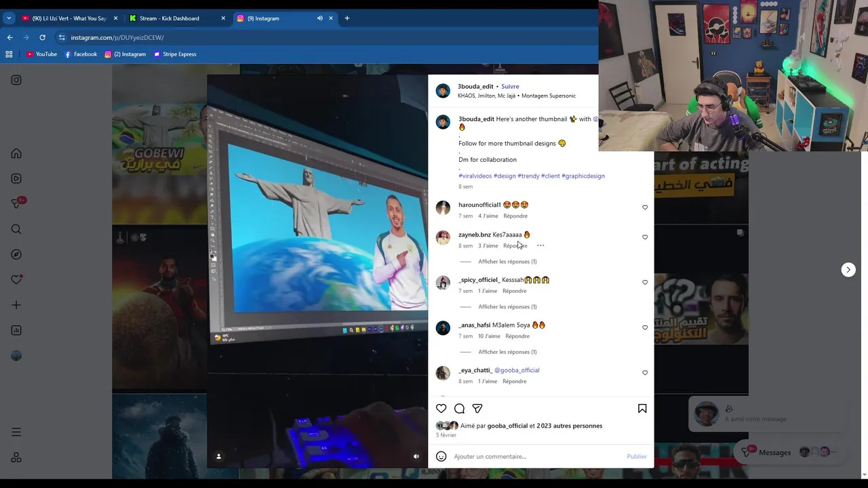
Task: Focus the Ajouter un commentaire field
Action: pos(536,456)
